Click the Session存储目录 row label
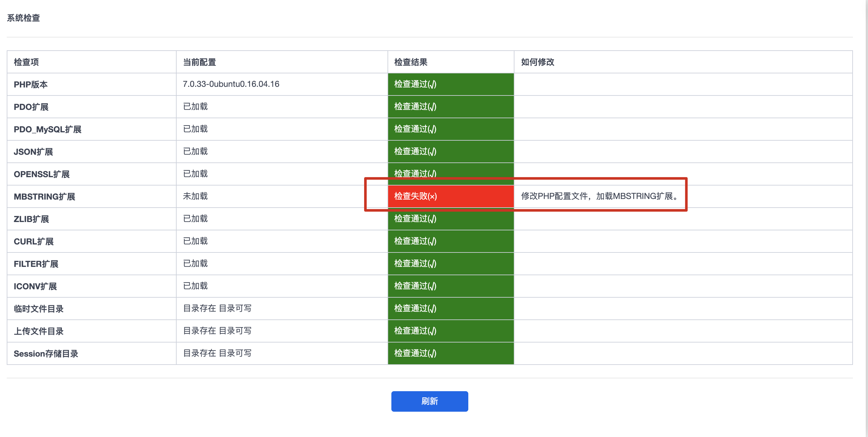 (46, 353)
